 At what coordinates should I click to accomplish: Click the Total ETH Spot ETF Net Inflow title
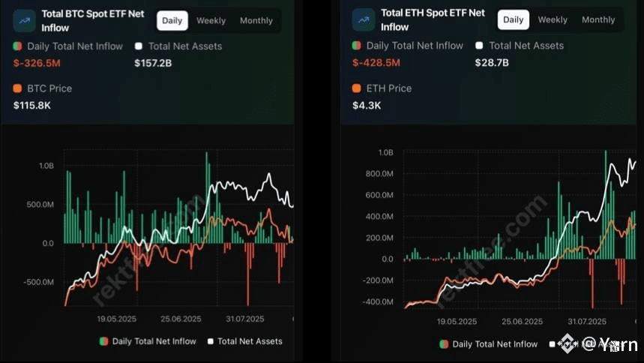tap(433, 19)
